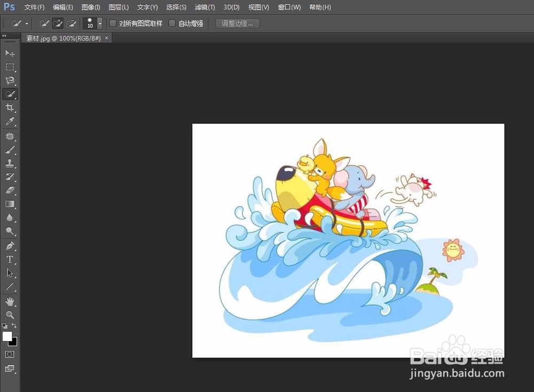This screenshot has height=392, width=534.
Task: Turn on 自动增强 option
Action: tap(172, 23)
